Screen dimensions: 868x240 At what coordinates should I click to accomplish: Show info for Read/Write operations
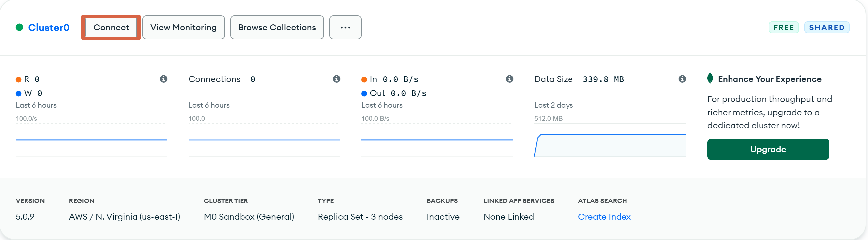163,79
